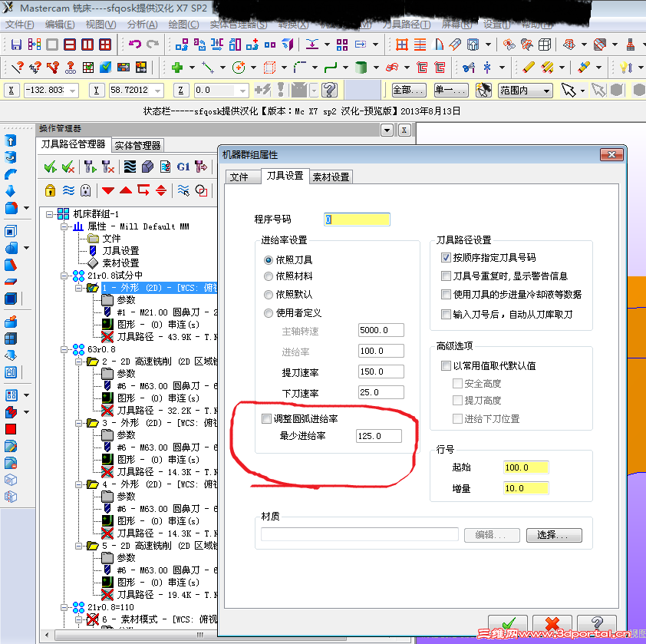Click the 提刀速率 150.0 field
Screen dimensions: 646x644
[x=381, y=372]
